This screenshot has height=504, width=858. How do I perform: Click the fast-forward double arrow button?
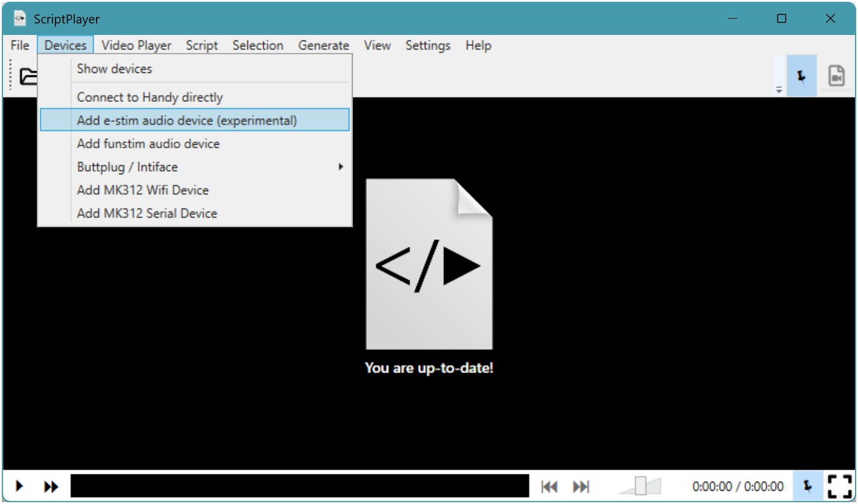[52, 486]
